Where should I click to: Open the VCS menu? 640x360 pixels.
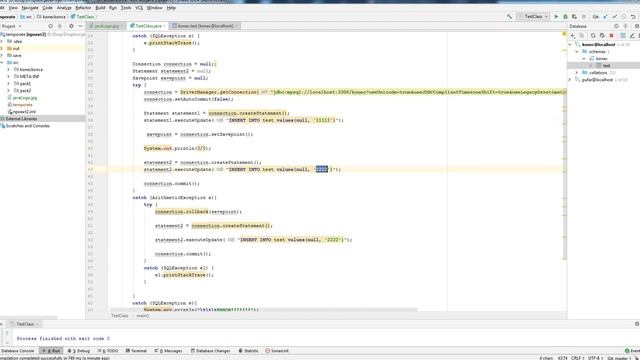tap(139, 8)
